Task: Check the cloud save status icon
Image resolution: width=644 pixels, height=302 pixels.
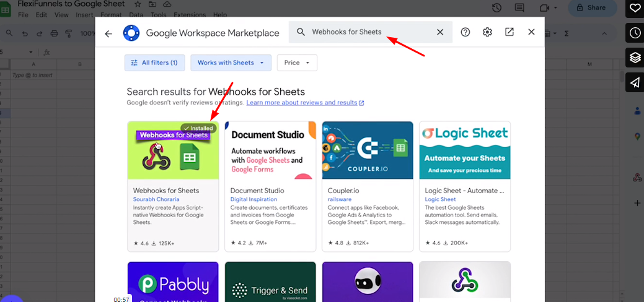Action: (167, 4)
